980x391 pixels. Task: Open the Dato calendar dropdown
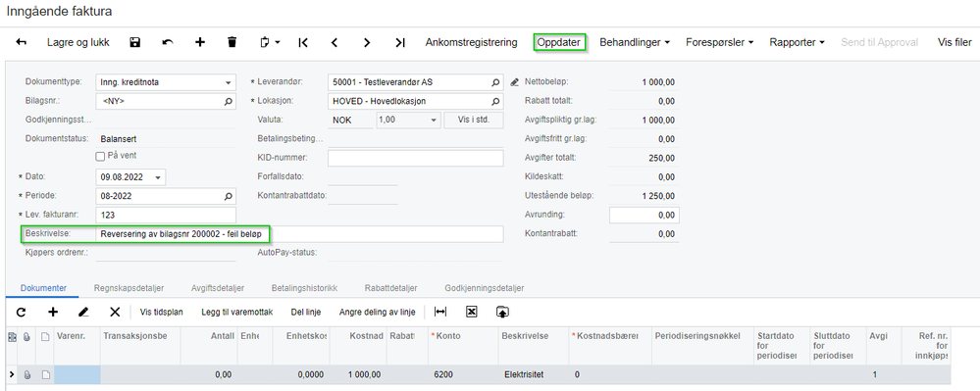point(158,177)
